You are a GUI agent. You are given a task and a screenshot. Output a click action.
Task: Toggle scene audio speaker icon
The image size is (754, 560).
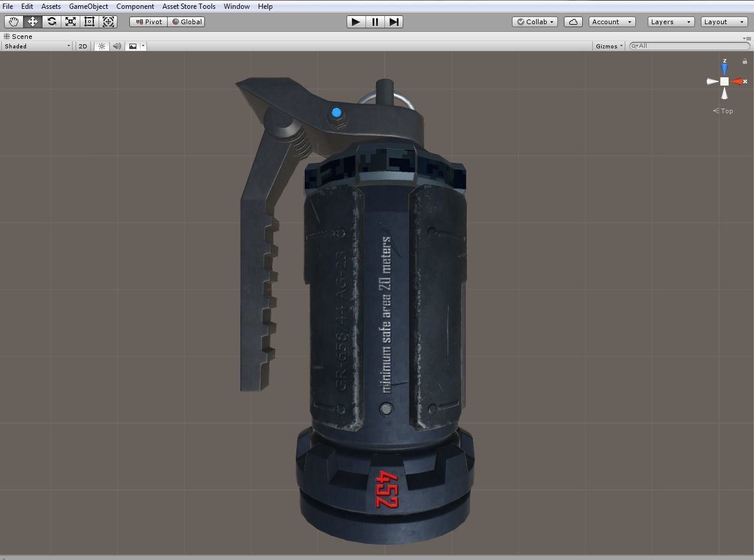117,46
